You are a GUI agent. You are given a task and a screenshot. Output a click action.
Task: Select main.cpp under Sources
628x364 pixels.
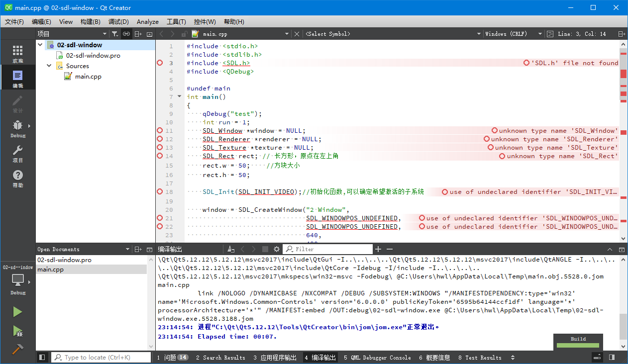pyautogui.click(x=88, y=76)
